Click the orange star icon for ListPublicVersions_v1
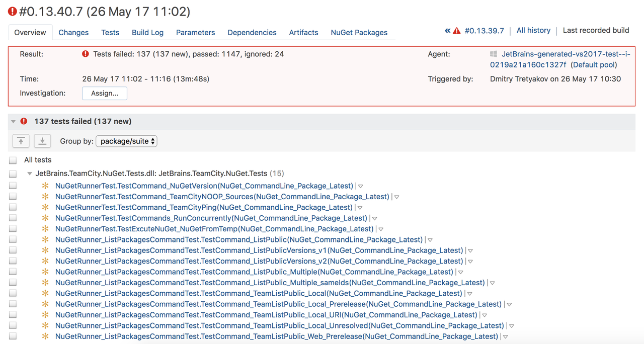The image size is (644, 344). 46,250
